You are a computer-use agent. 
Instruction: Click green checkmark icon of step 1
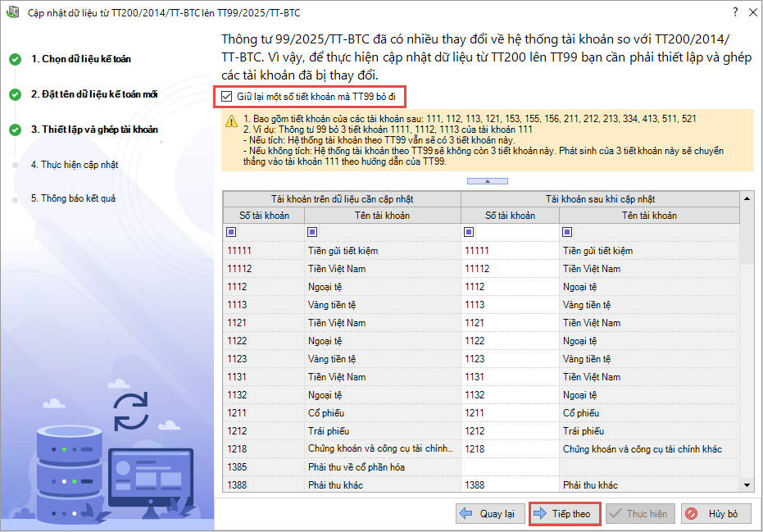coord(15,59)
